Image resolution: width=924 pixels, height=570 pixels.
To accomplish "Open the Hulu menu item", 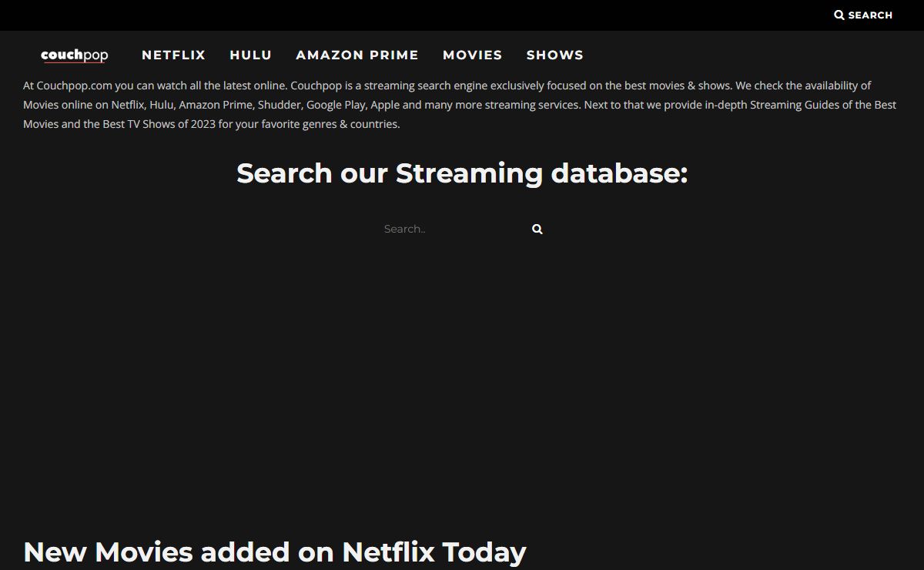I will click(251, 55).
